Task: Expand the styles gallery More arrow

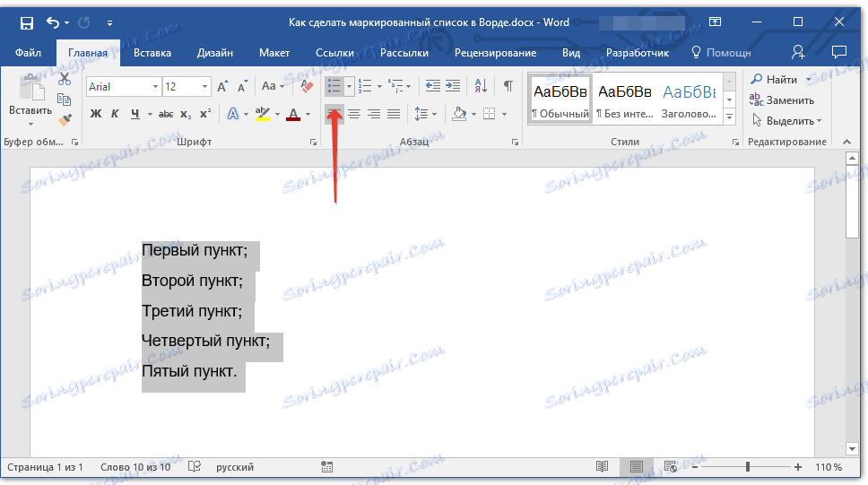Action: (x=730, y=117)
